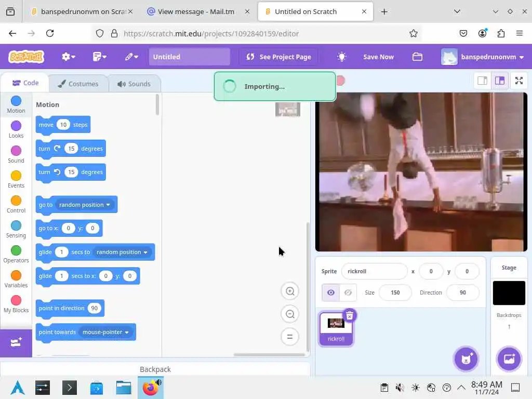
Task: Hide the sprite with the crossed eye
Action: [x=348, y=292]
